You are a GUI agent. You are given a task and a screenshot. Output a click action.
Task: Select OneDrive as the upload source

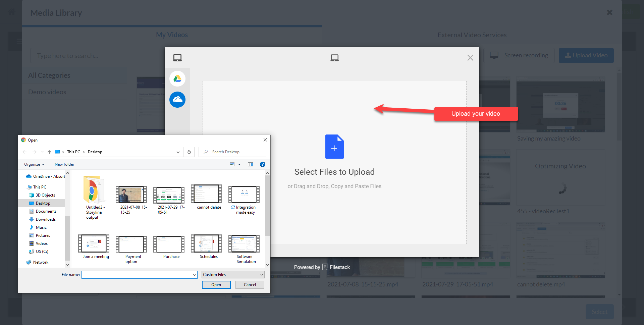pos(177,100)
